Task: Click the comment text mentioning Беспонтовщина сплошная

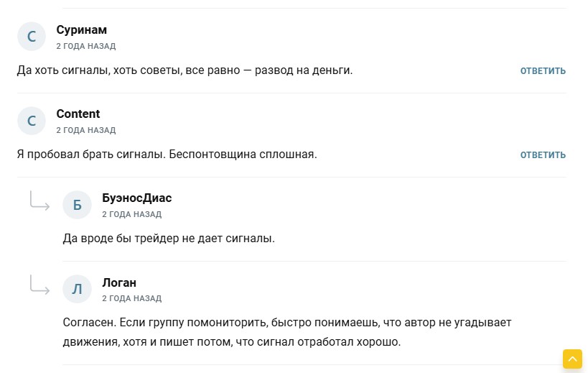Action: pyautogui.click(x=166, y=155)
